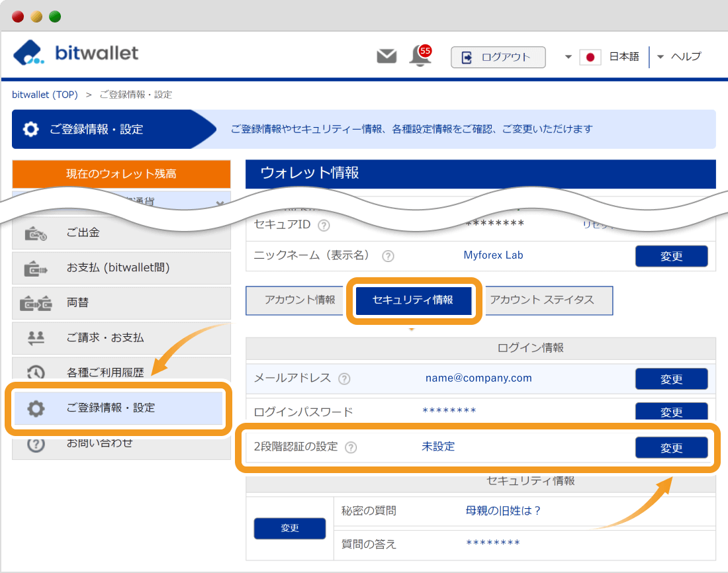Screen dimensions: 728x573
Task: Click the 未設定 status text
Action: tap(438, 447)
